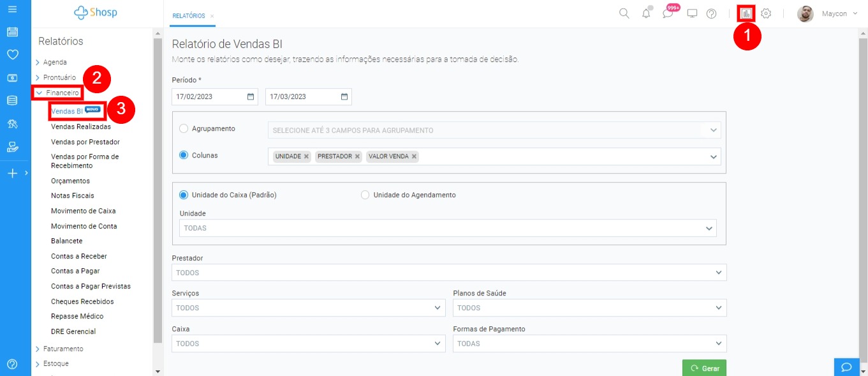Open the calendar agenda sidebar icon
Viewport: 868px width, 376px height.
pos(12,32)
